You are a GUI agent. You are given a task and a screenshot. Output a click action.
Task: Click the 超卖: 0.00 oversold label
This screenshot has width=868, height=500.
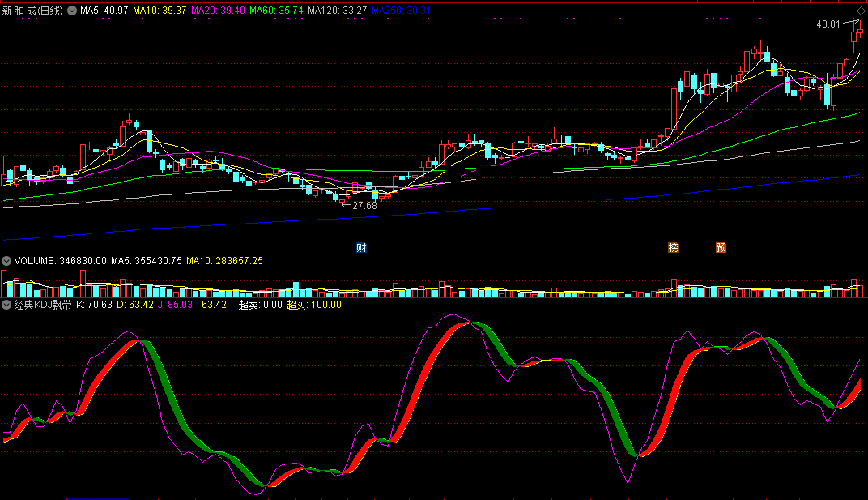coord(260,305)
